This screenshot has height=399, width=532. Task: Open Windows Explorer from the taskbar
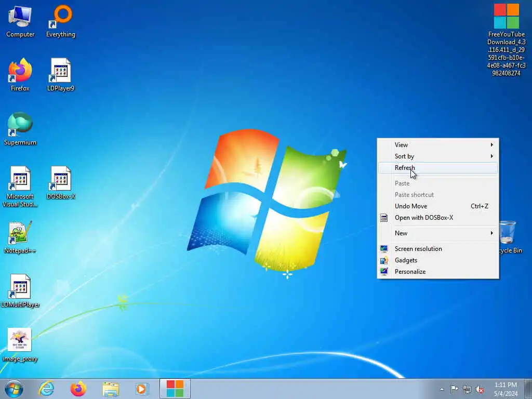(x=111, y=389)
